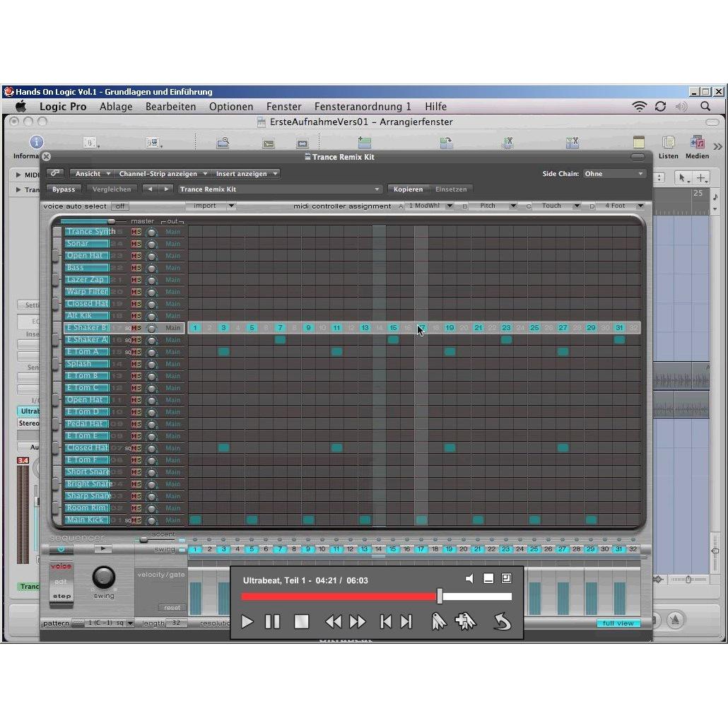The image size is (728, 728).
Task: Click the master volume slider handle
Action: [x=111, y=221]
